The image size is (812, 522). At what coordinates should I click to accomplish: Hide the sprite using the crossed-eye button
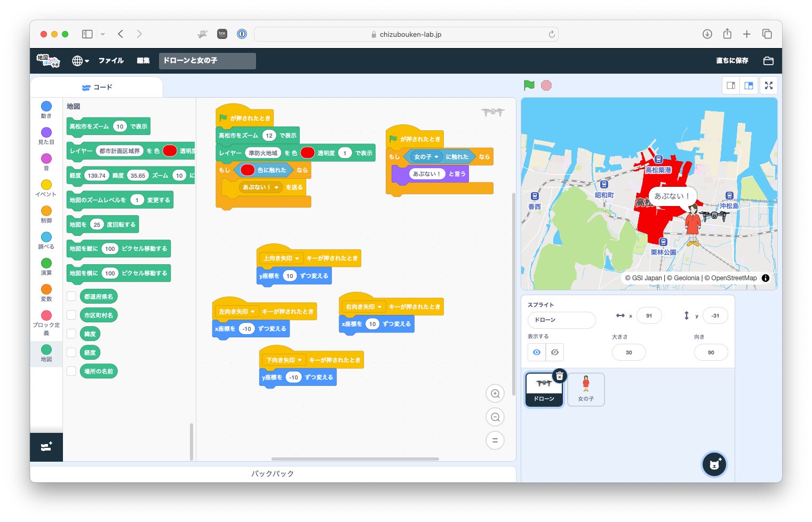pos(555,352)
